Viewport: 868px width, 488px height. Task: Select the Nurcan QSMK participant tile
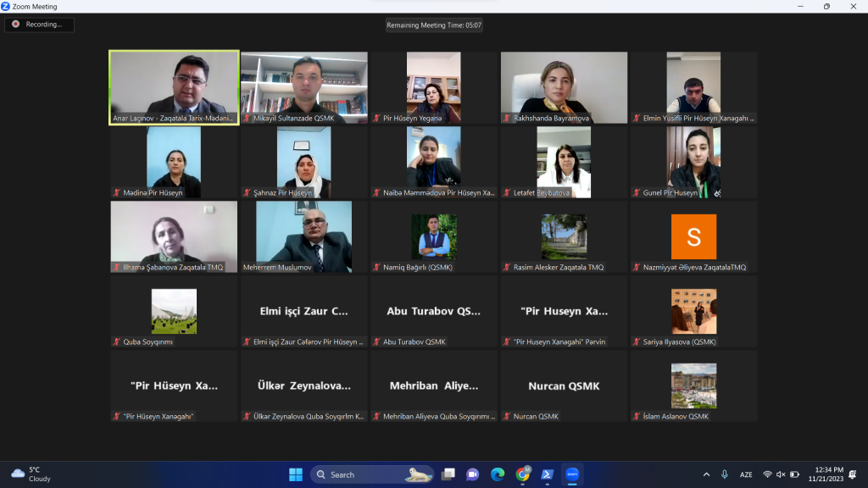[564, 385]
